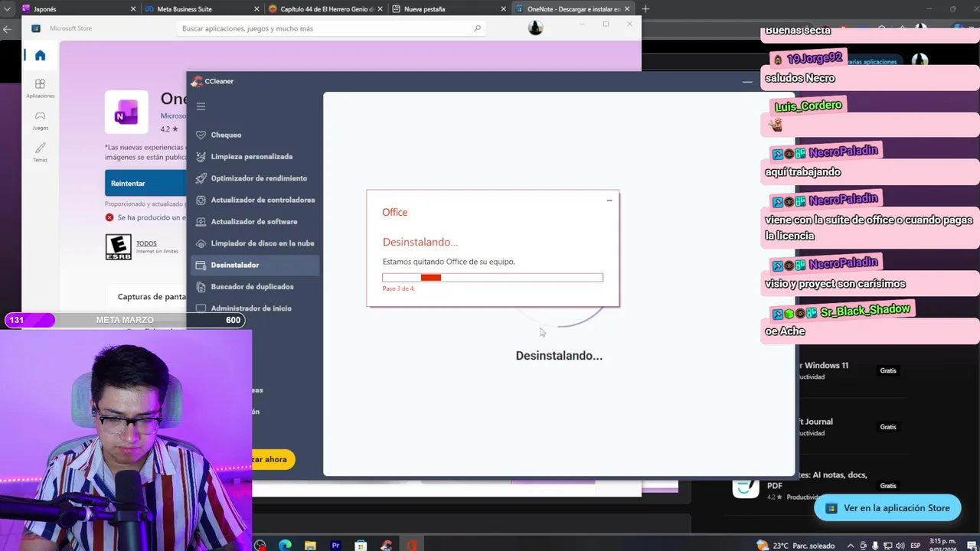This screenshot has height=551, width=980.
Task: Open File Explorer from taskbar
Action: 310,545
